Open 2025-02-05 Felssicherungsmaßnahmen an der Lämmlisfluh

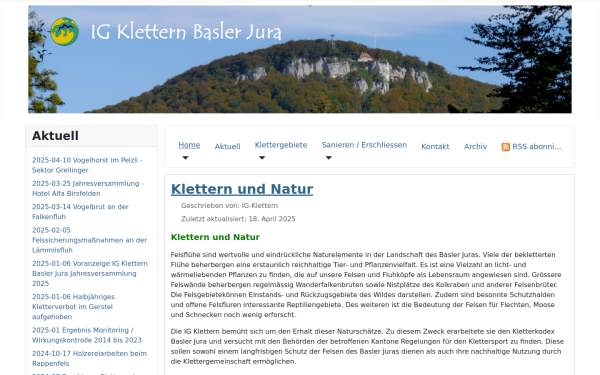pos(89,240)
